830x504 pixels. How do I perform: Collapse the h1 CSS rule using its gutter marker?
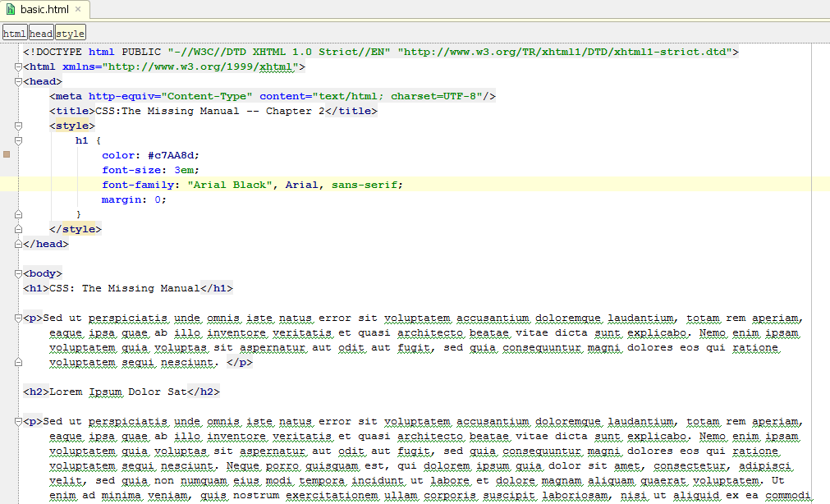pyautogui.click(x=18, y=140)
